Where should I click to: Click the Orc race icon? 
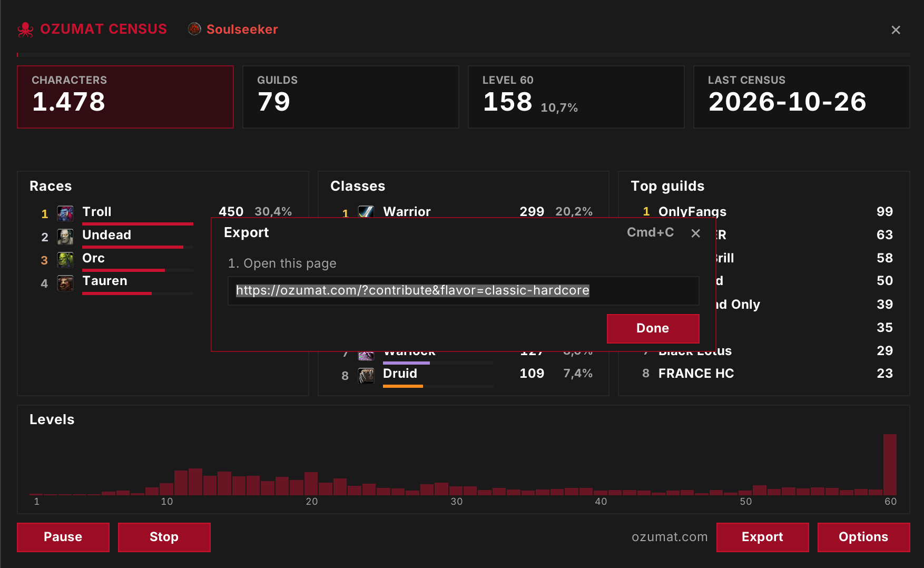65,260
